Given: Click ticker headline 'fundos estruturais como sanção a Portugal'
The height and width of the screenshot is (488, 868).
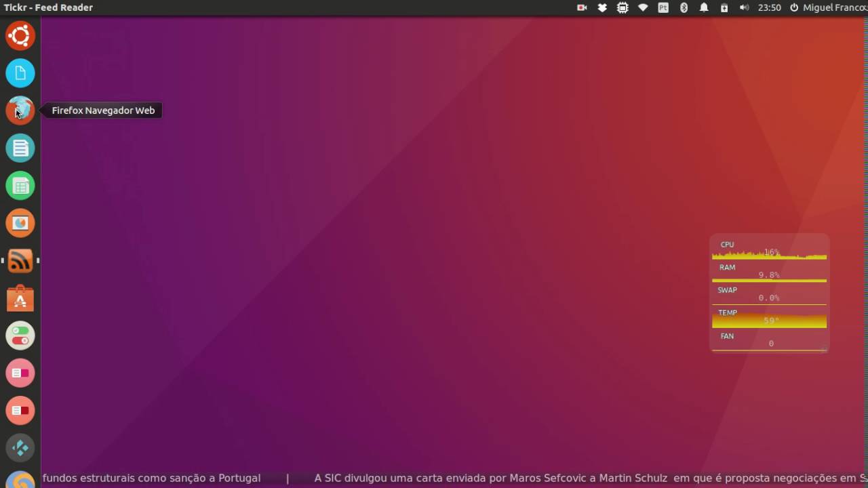Looking at the screenshot, I should (x=151, y=478).
